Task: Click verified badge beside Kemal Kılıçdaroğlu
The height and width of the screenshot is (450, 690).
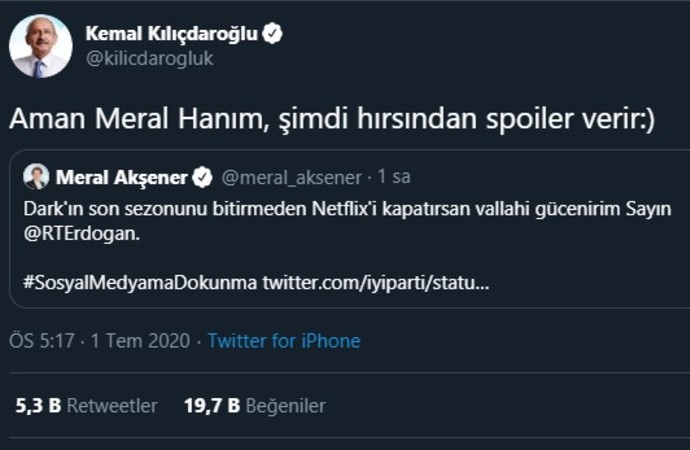Action: click(272, 34)
